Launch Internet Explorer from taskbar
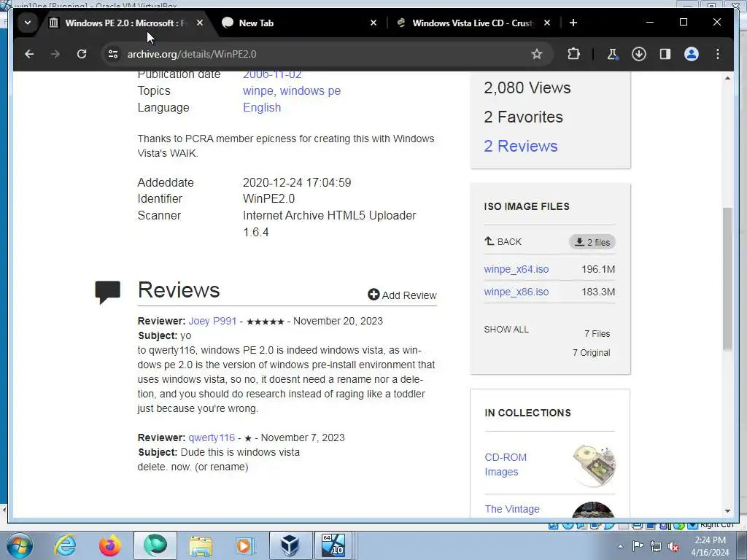Viewport: 747px width, 560px height. click(65, 545)
